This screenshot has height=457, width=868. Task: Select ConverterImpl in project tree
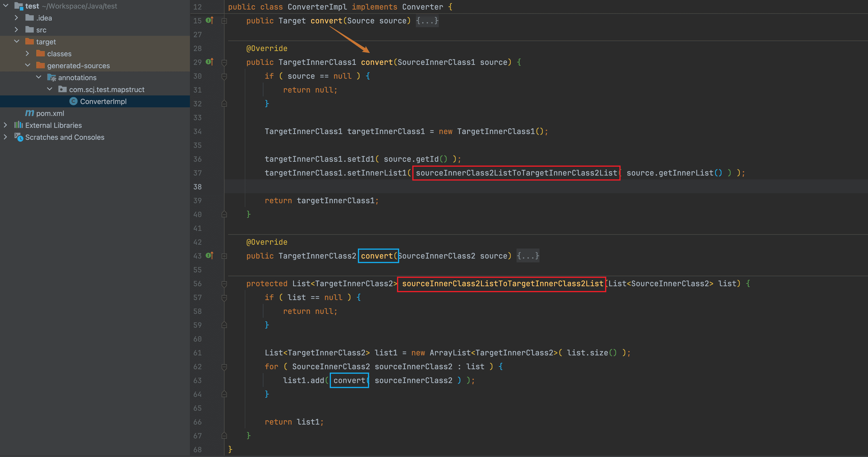coord(103,101)
